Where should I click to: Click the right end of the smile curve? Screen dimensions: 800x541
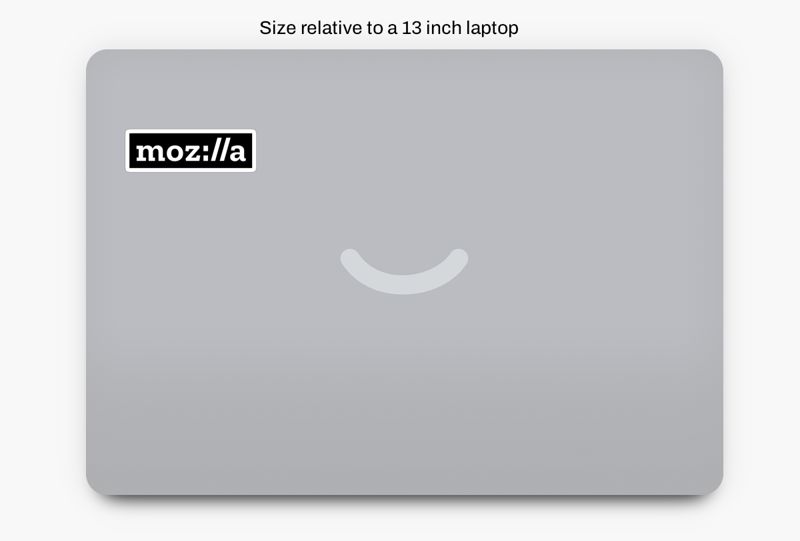(459, 258)
